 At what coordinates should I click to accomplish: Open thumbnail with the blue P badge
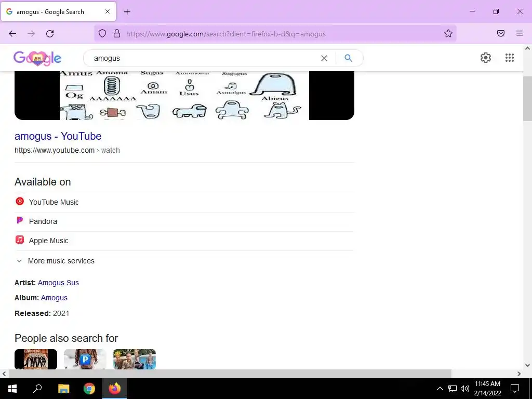click(x=85, y=359)
